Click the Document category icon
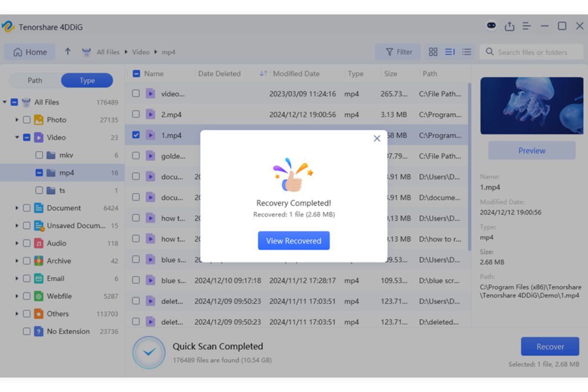This screenshot has height=392, width=588. (39, 208)
